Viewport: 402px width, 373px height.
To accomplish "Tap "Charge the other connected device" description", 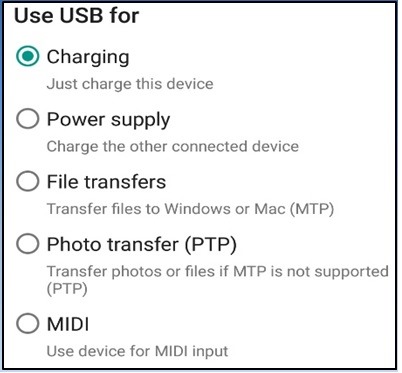I will pyautogui.click(x=173, y=147).
